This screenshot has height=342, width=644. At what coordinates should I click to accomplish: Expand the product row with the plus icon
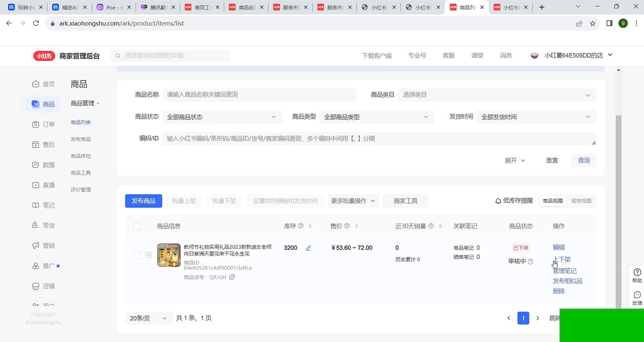[x=149, y=255]
